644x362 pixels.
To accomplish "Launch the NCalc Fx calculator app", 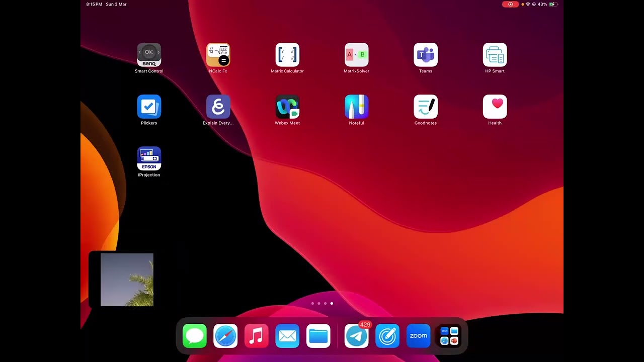I will 218,55.
